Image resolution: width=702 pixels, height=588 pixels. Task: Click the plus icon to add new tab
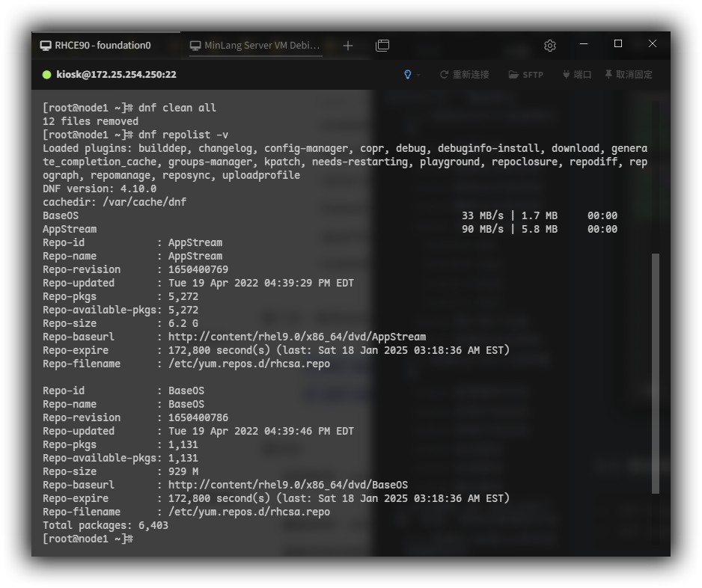(x=348, y=46)
